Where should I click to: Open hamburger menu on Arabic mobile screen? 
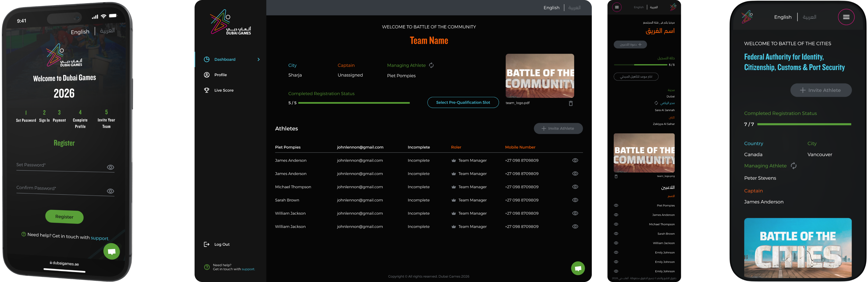(x=617, y=7)
